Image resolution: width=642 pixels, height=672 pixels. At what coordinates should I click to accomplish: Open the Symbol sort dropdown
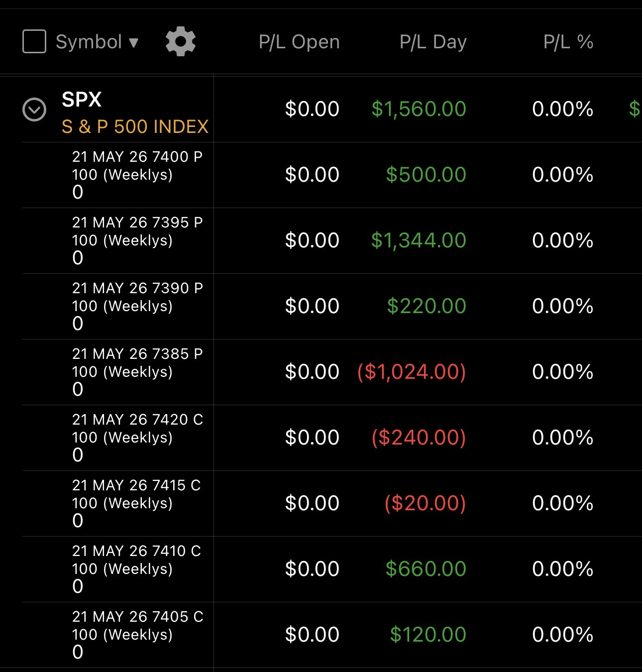tap(97, 42)
